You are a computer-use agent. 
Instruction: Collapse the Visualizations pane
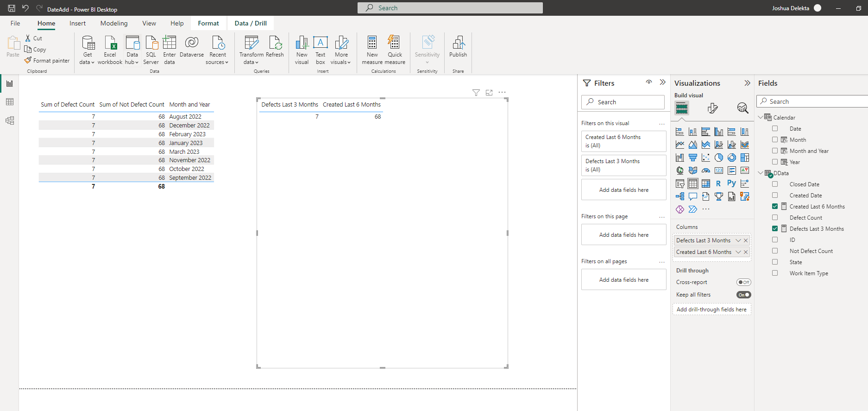pos(747,83)
